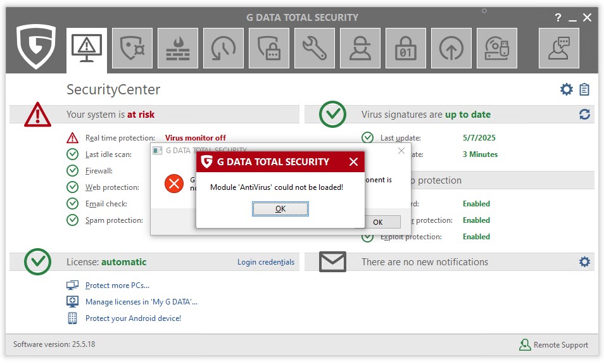Click Virus monitor off status
604x364 pixels.
[195, 138]
